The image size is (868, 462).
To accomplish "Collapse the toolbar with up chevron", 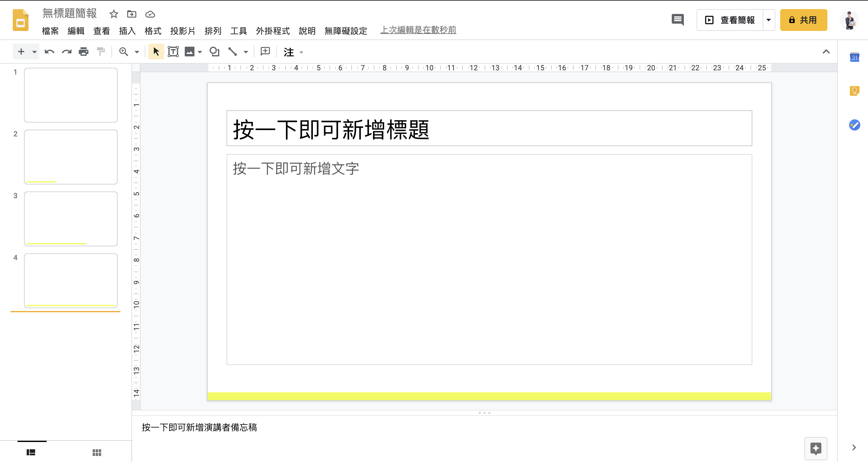I will point(826,52).
